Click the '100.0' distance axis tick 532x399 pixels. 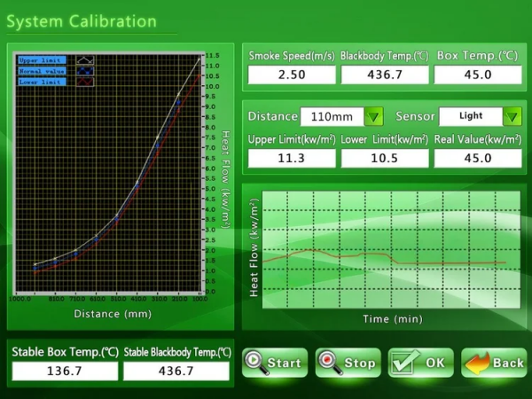[200, 299]
